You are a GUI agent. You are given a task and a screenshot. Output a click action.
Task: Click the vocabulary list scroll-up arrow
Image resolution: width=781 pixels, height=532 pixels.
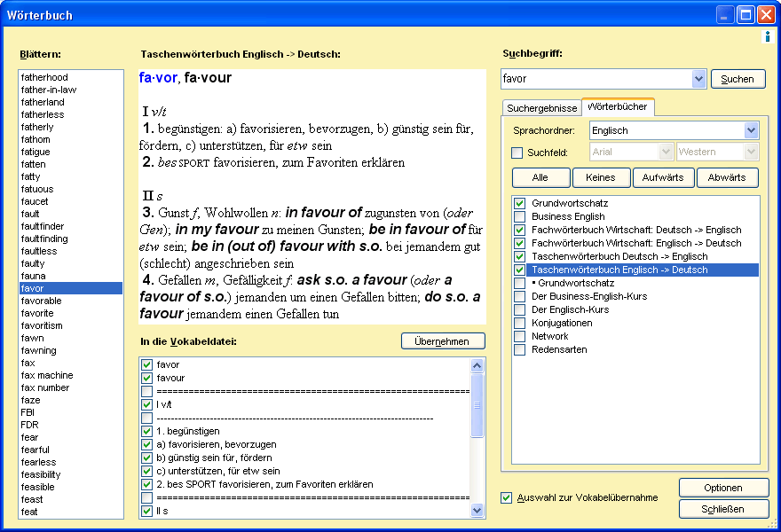click(477, 365)
